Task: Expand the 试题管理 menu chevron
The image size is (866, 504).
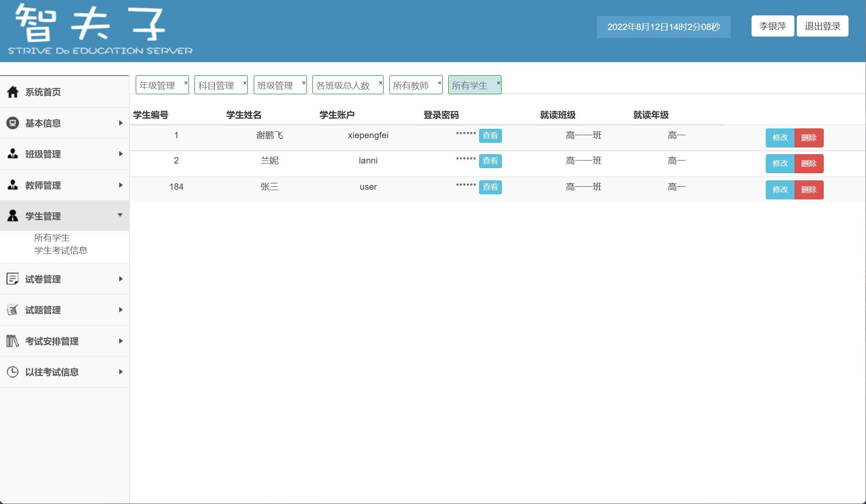Action: tap(121, 310)
